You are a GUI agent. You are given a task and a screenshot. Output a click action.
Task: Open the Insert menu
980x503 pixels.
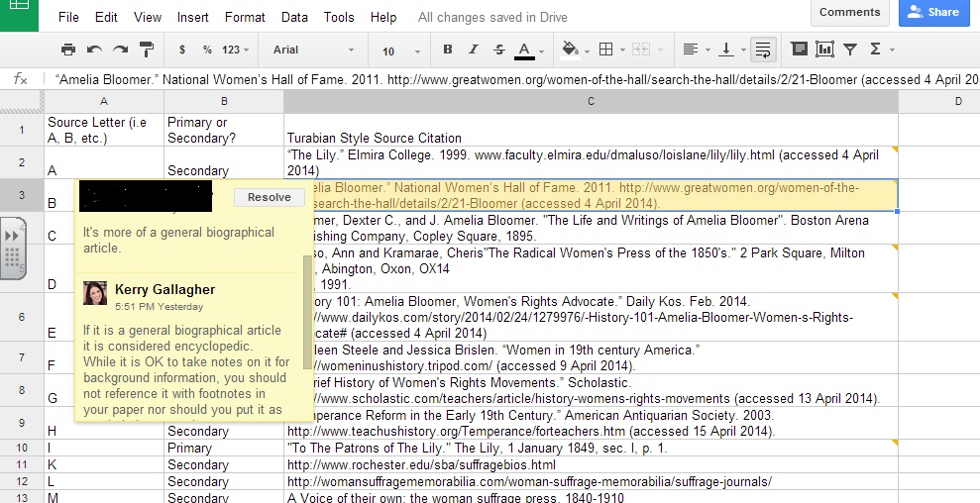[192, 17]
